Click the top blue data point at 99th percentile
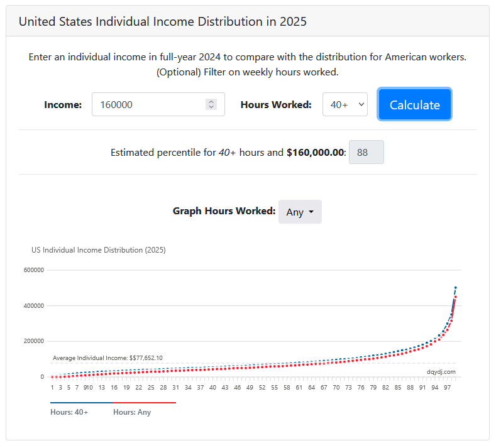The image size is (496, 448). pyautogui.click(x=456, y=288)
